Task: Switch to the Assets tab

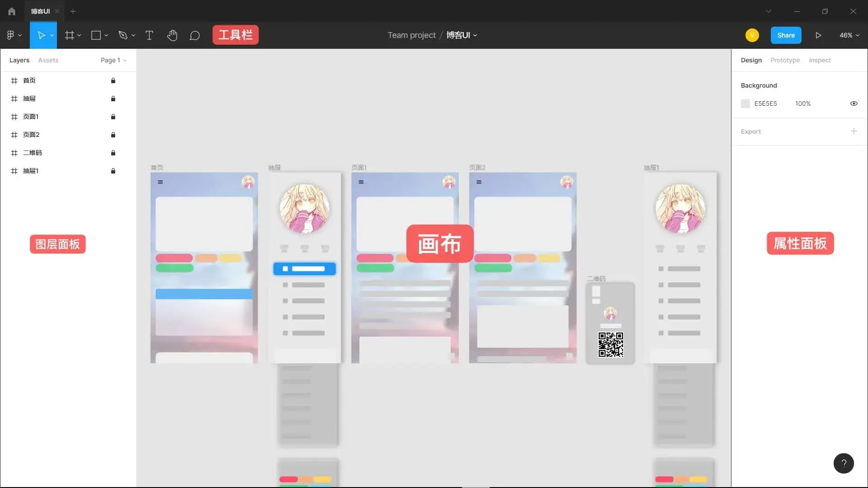Action: click(48, 60)
